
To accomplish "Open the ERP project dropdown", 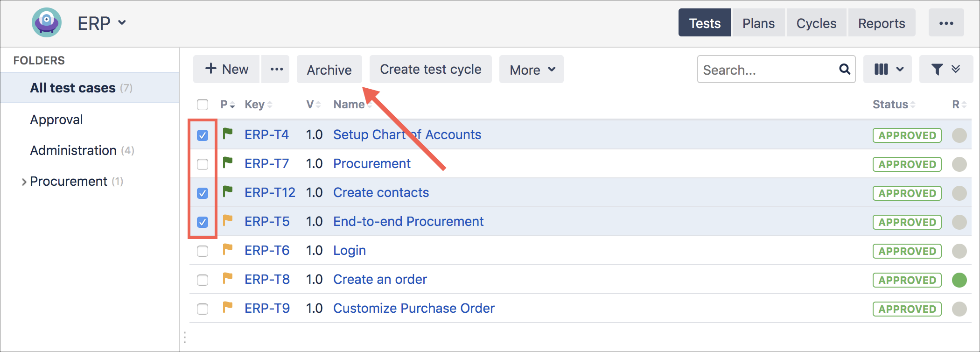I will click(x=102, y=23).
